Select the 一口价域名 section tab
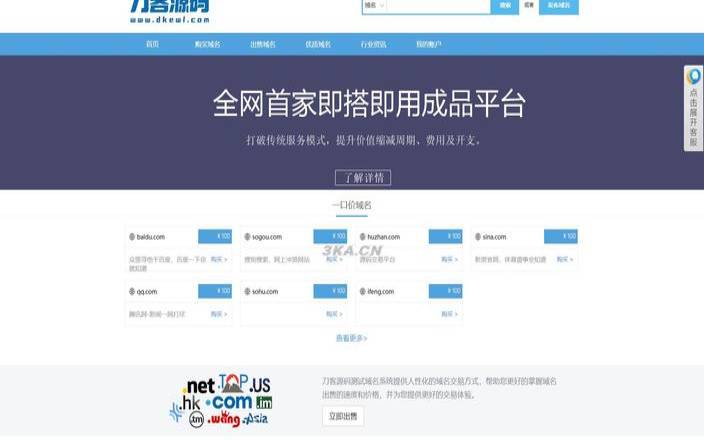704x440 pixels. click(352, 205)
